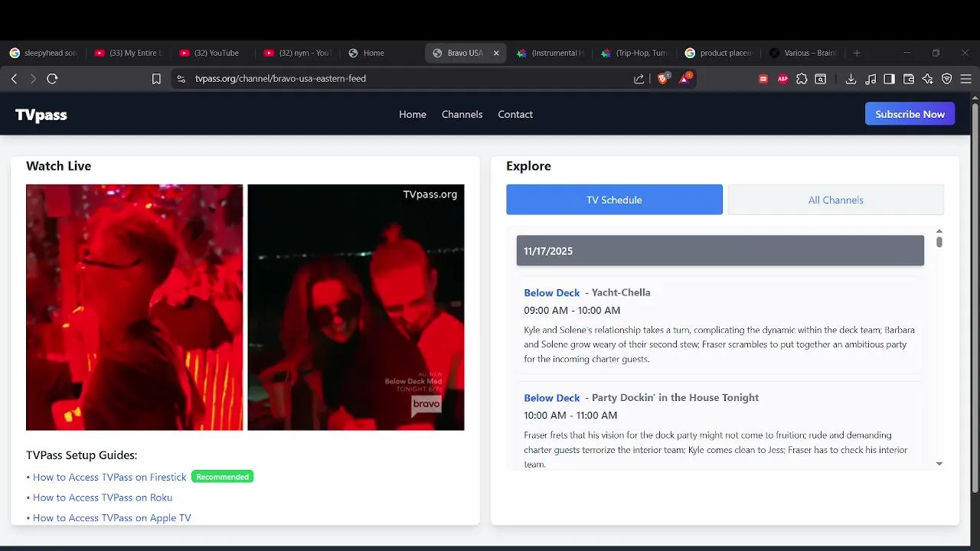Screen dimensions: 980x551
Task: Click the browser forward arrow
Action: pos(33,79)
